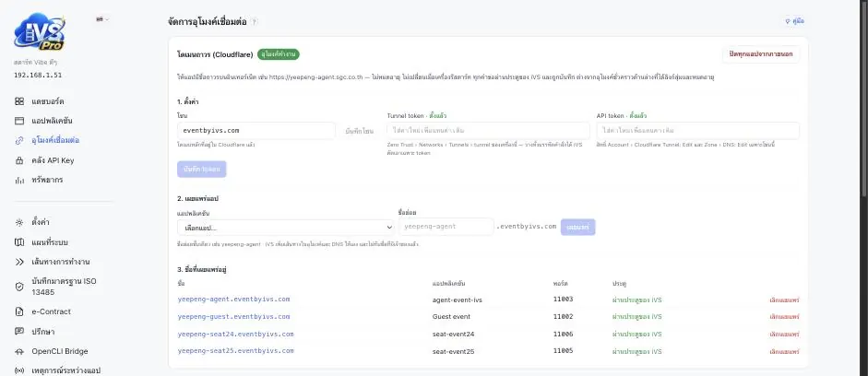868x376 pixels.
Task: Open the แดชบอร์ด dashboard grid icon
Action: pos(19,101)
